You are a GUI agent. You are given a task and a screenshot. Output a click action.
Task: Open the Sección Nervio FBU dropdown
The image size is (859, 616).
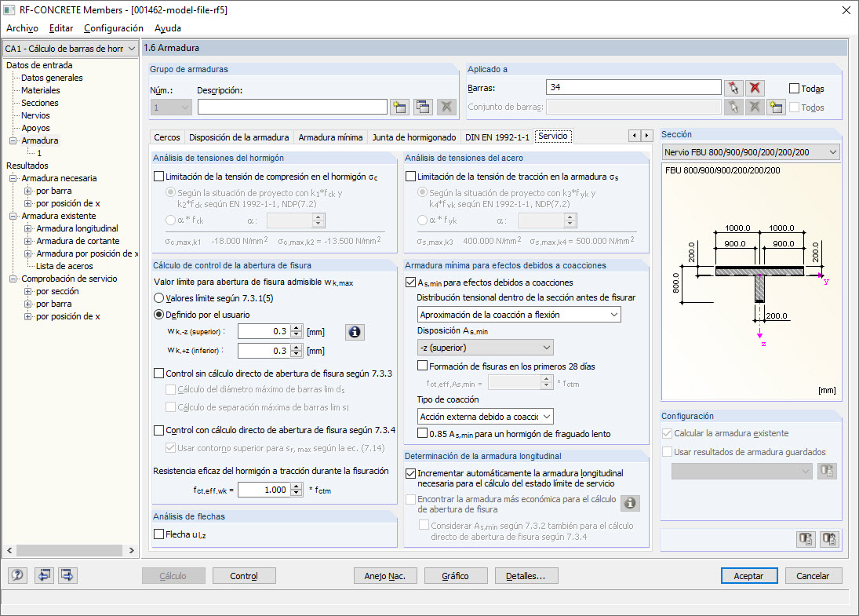(751, 151)
